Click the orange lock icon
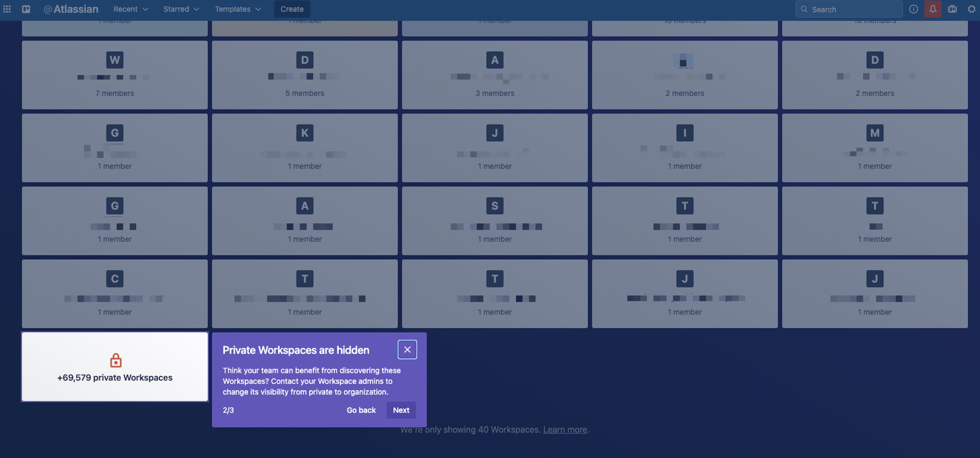 116,360
